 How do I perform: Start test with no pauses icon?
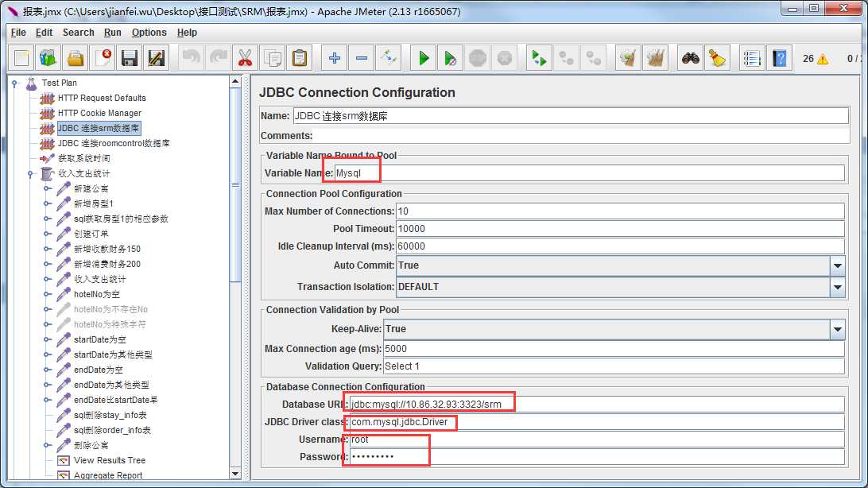click(x=450, y=58)
